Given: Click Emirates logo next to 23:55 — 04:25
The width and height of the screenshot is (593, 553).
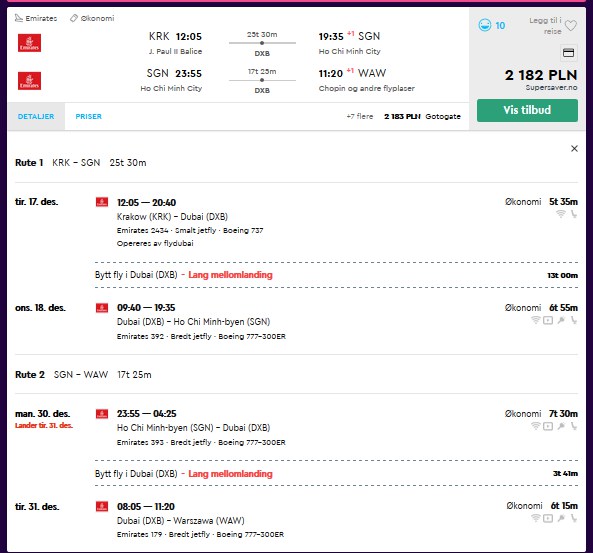Looking at the screenshot, I should (102, 413).
